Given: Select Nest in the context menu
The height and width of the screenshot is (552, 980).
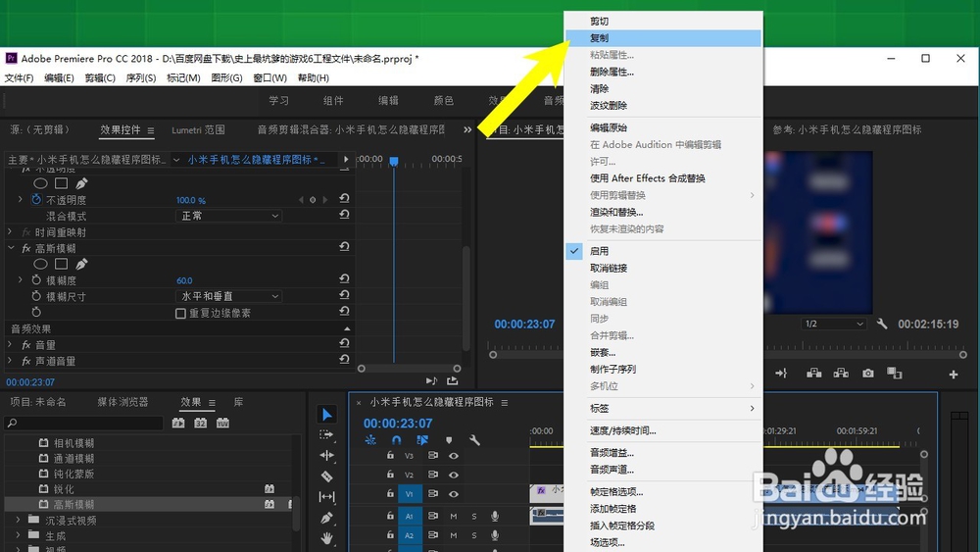Looking at the screenshot, I should click(x=663, y=353).
